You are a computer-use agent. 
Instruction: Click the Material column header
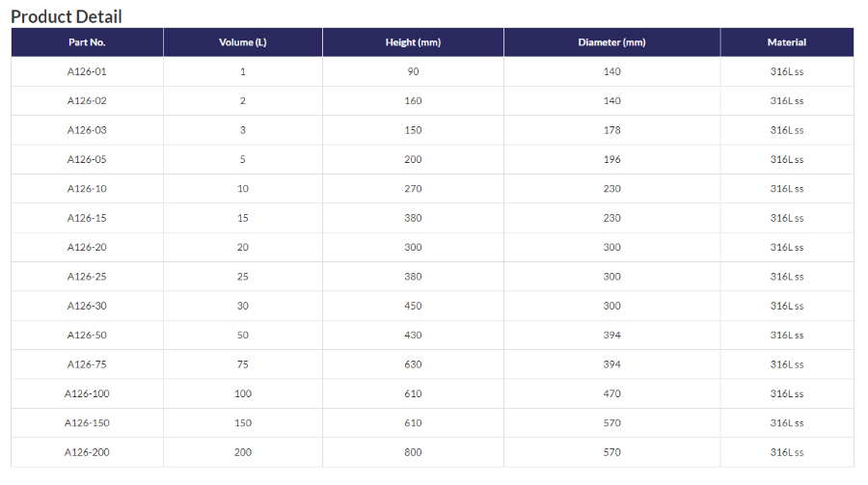click(786, 42)
